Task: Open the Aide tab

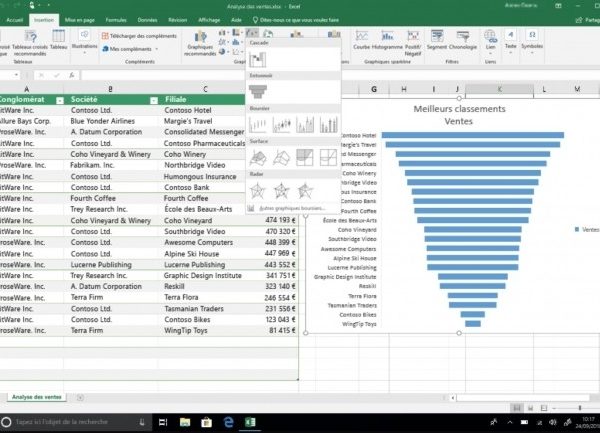Action: (236, 20)
